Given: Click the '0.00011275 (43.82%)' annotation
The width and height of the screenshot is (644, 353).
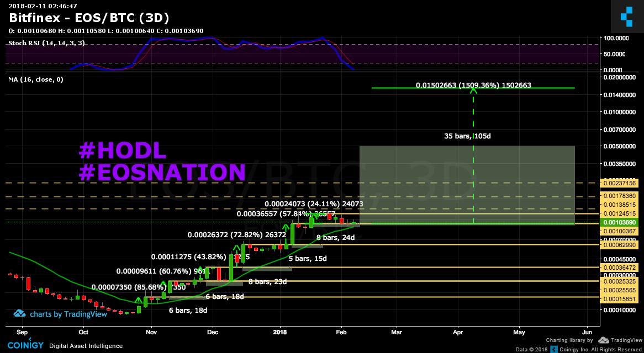Looking at the screenshot, I should [x=188, y=257].
